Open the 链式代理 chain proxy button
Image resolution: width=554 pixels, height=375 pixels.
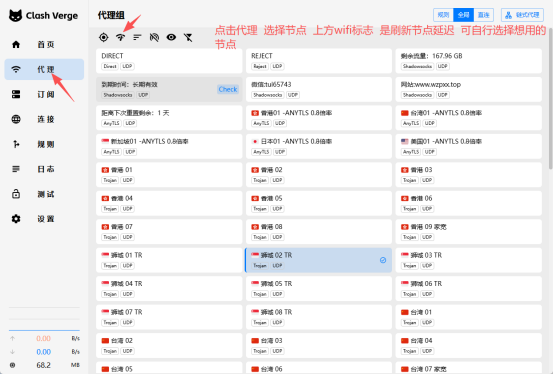(x=522, y=15)
